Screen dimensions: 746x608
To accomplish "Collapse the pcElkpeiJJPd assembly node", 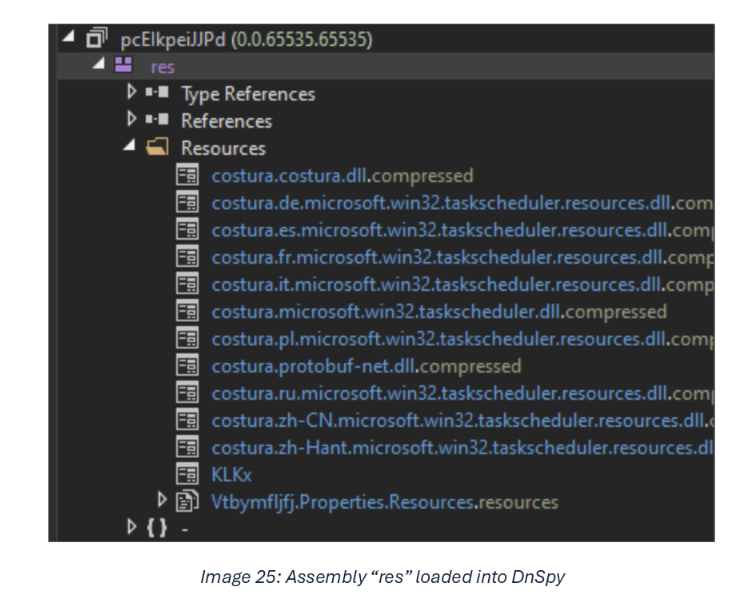I will click(66, 40).
